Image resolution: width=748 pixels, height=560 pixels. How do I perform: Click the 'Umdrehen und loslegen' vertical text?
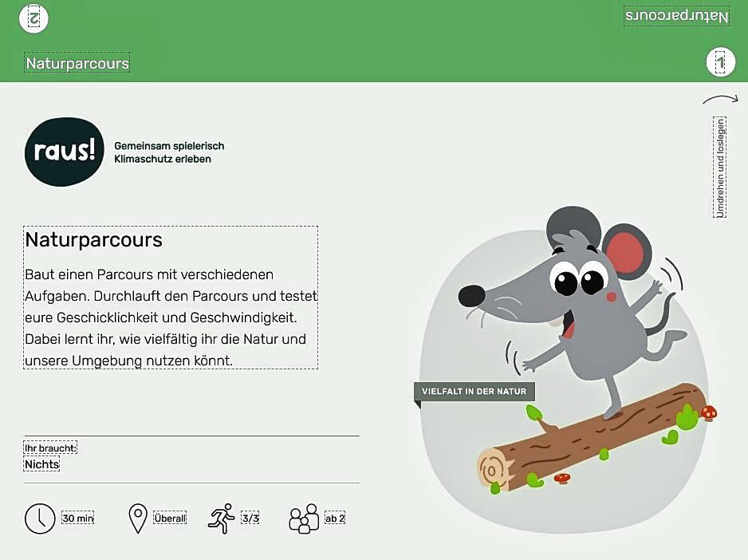pyautogui.click(x=720, y=167)
